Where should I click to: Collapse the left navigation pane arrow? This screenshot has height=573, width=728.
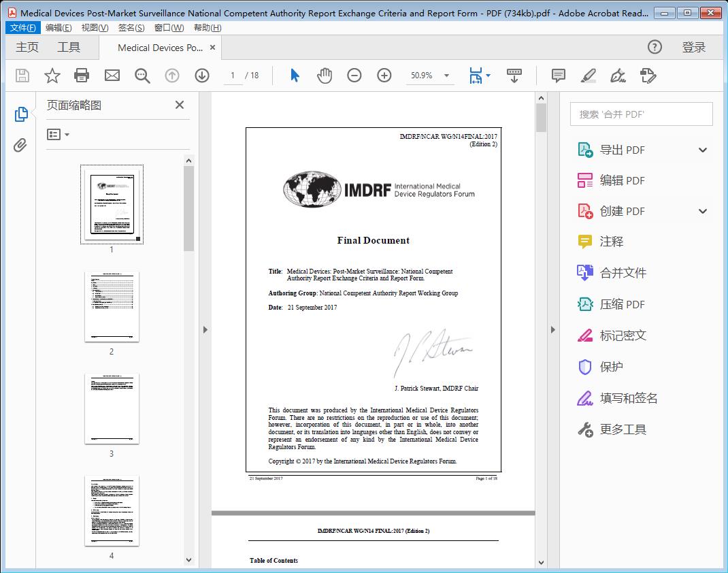[x=205, y=330]
